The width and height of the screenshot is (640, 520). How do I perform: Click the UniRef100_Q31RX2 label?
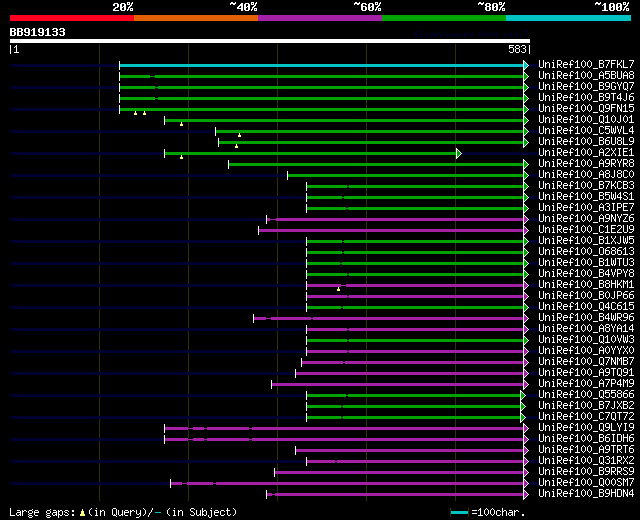click(586, 461)
